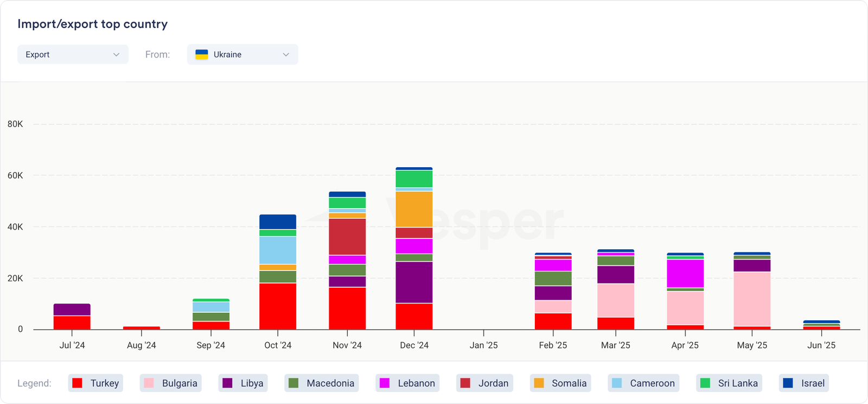Select the Dec '24 orange Somalia bar segment
This screenshot has width=868, height=404.
tap(414, 209)
